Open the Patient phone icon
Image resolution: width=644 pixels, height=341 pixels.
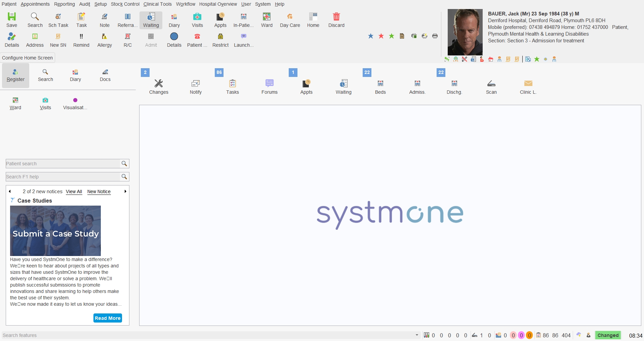point(197,40)
